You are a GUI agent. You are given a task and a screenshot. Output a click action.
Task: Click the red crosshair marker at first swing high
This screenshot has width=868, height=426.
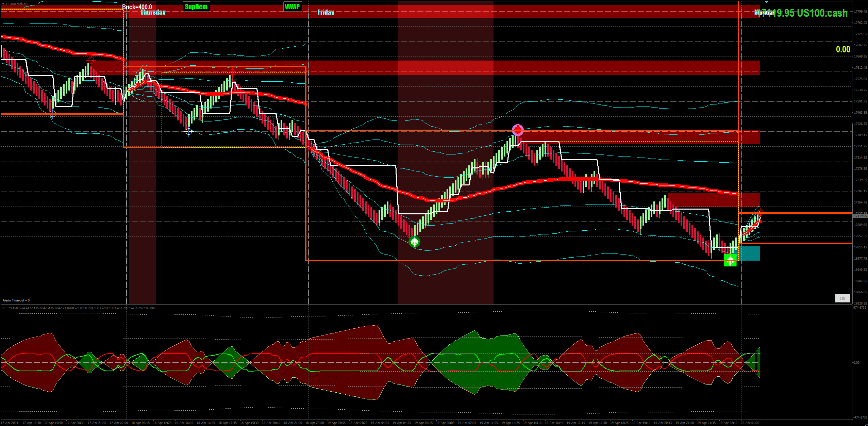91,61
